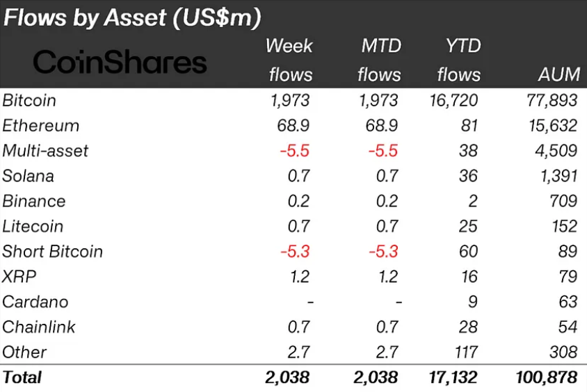
Task: Select the MTD flows column header
Action: pos(379,60)
